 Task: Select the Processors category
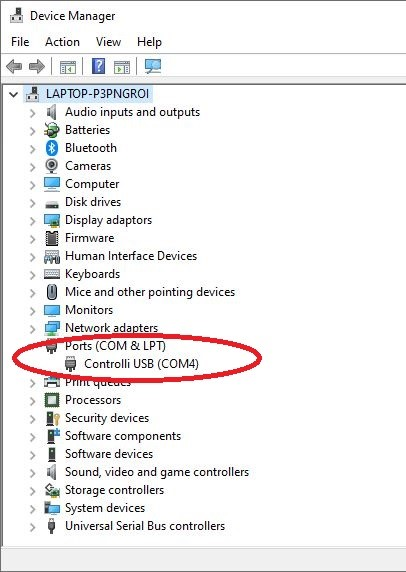click(x=93, y=400)
